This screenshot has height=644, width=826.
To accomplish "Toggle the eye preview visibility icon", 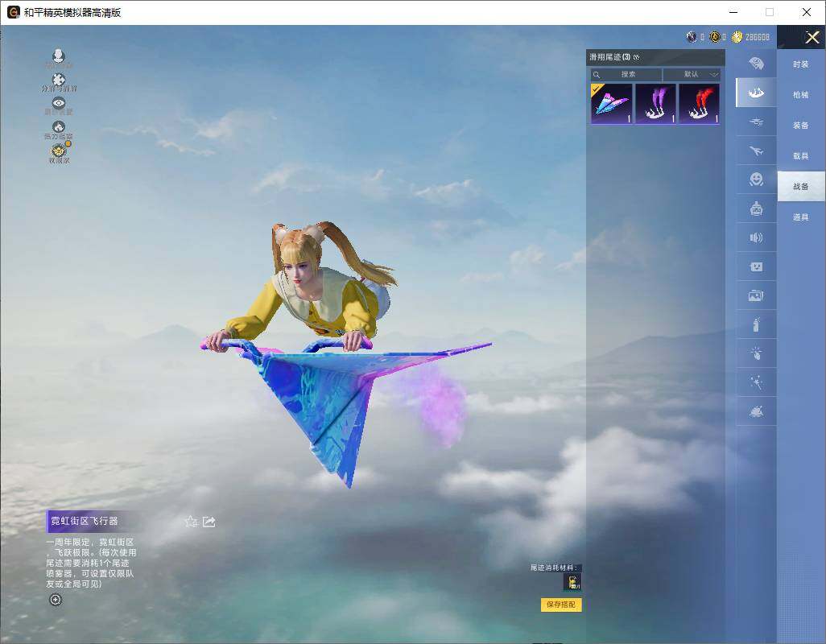I will 59,103.
